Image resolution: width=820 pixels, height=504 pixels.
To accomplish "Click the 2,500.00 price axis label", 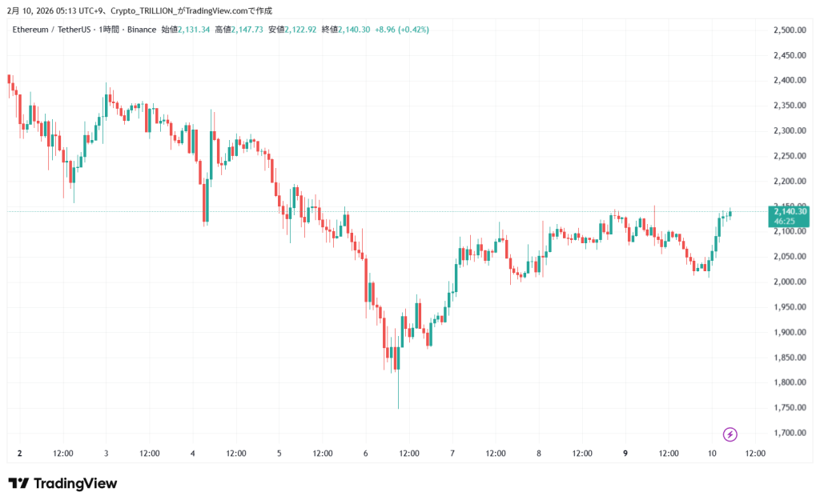I will click(788, 30).
